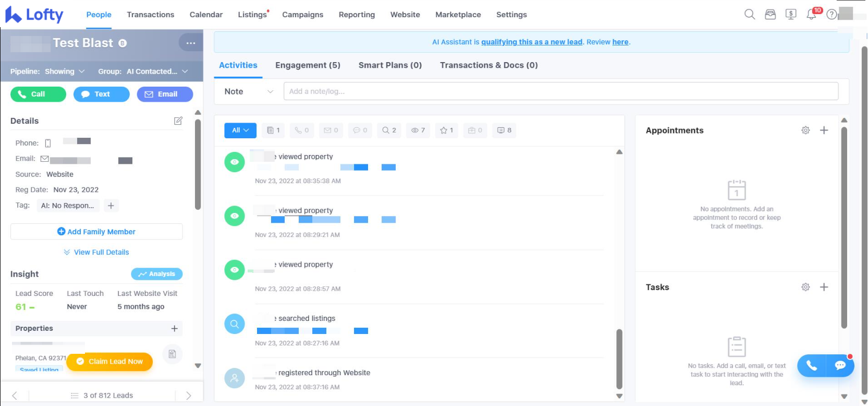Filter activities by searches magnifier icon

point(389,130)
